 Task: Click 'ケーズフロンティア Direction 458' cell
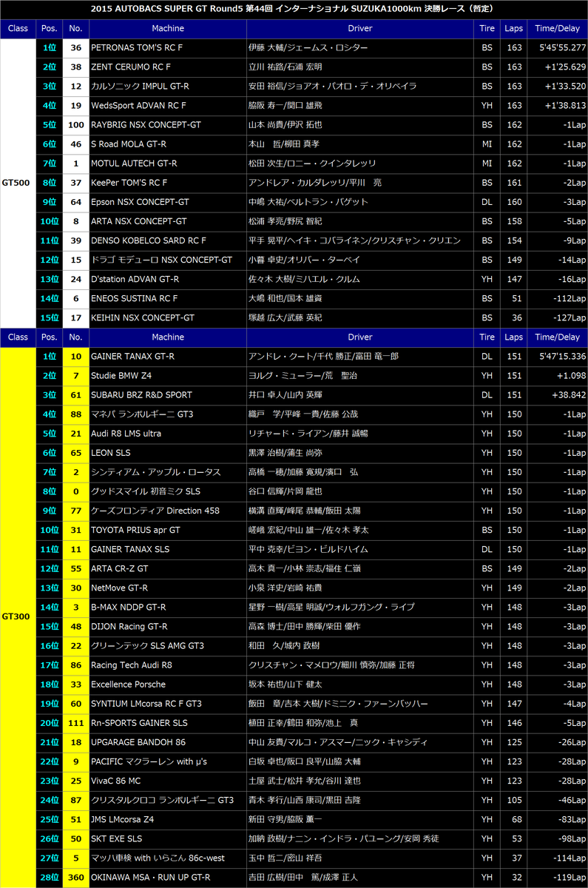click(167, 511)
